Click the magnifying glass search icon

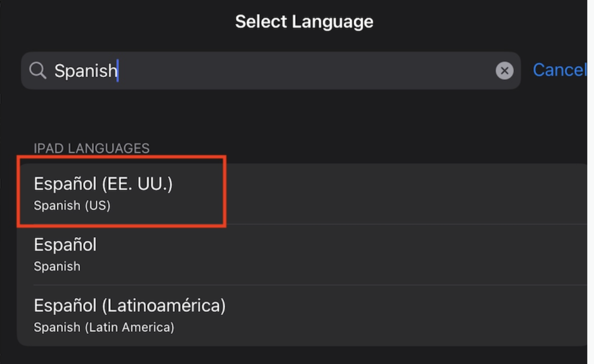point(38,70)
